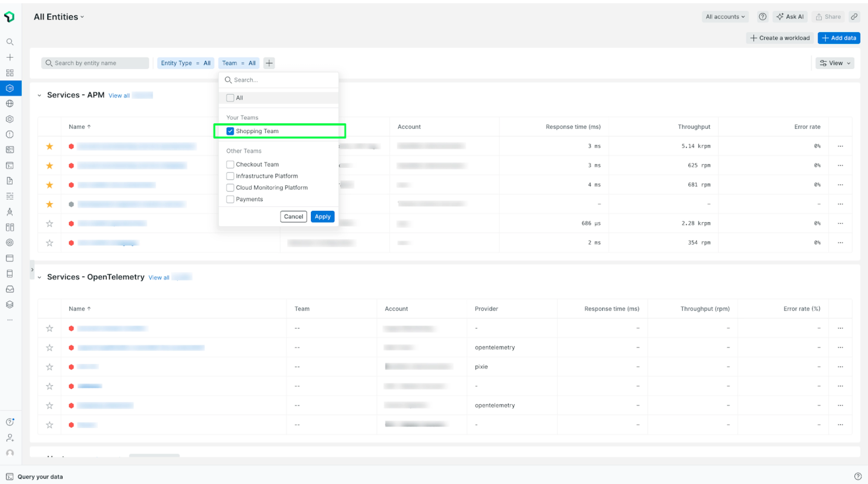868x484 pixels.
Task: Enable the Payments team checkbox
Action: (x=230, y=199)
